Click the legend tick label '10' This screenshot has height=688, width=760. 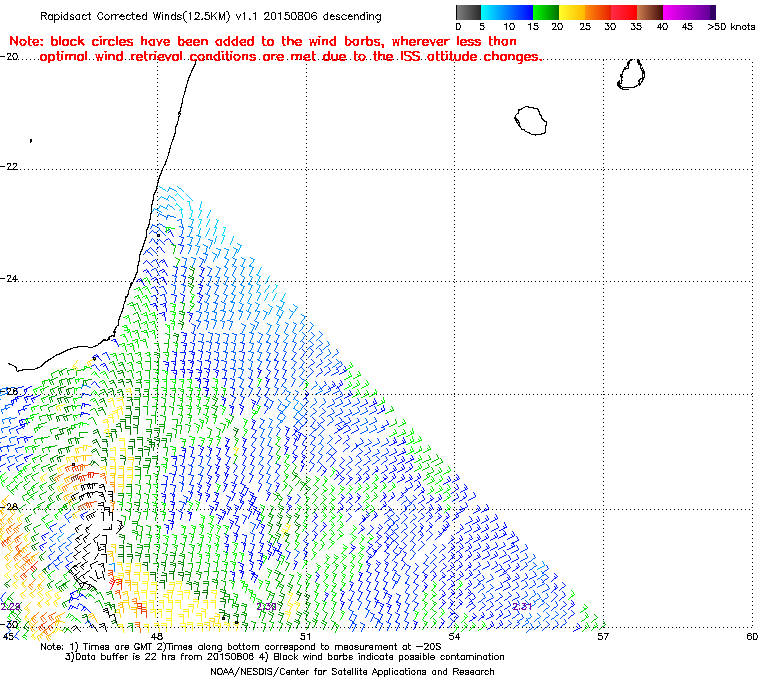(x=508, y=27)
